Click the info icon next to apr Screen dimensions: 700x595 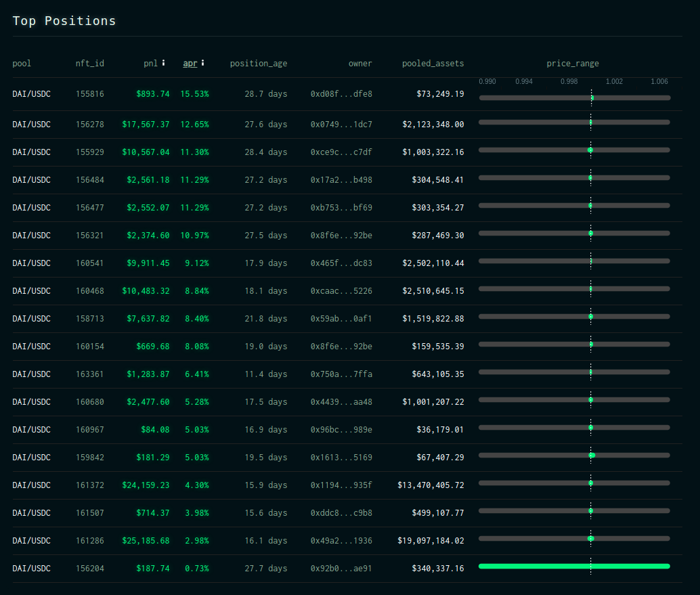tap(202, 63)
